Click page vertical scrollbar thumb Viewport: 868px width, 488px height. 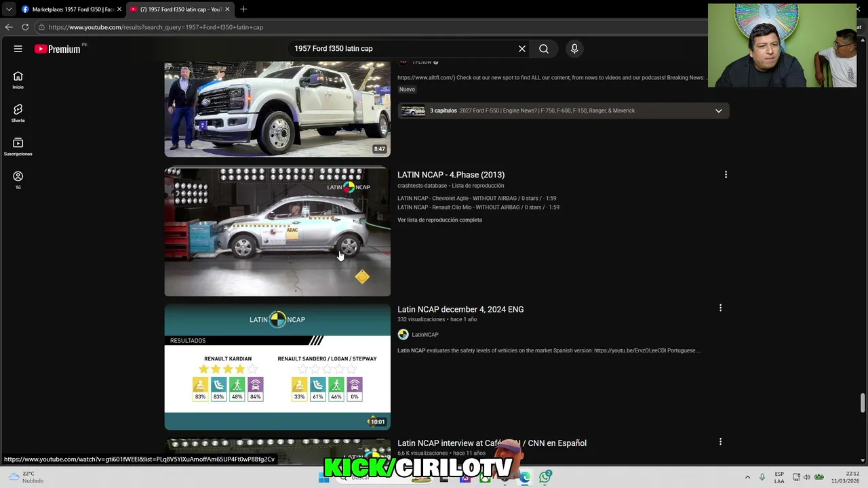(863, 402)
